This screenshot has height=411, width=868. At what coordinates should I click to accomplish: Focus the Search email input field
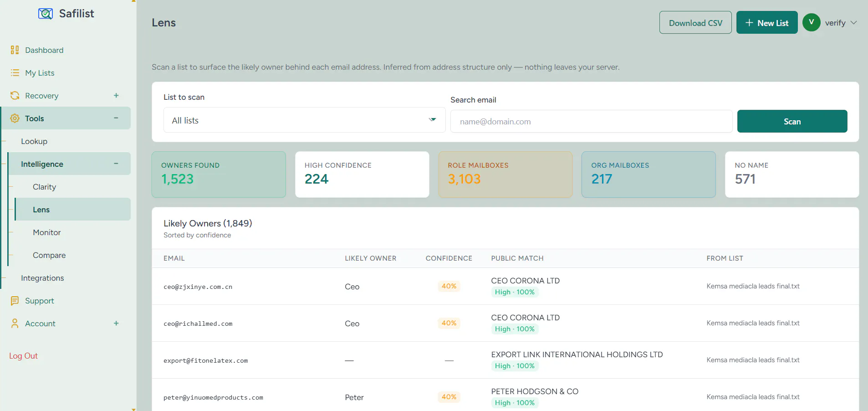(591, 121)
